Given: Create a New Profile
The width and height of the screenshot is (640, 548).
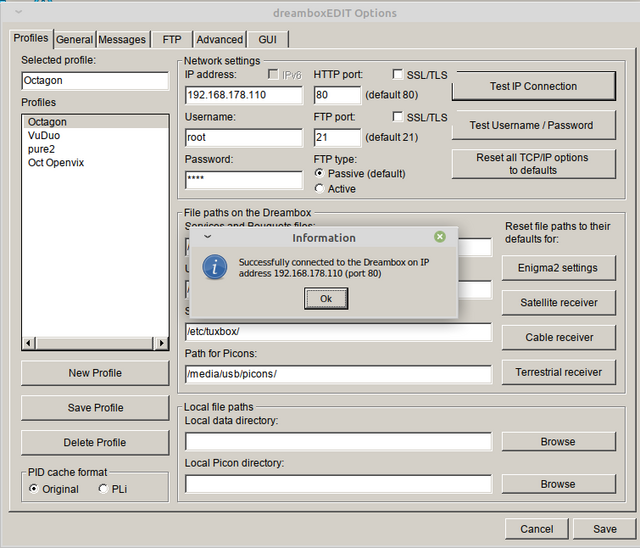Looking at the screenshot, I should click(95, 373).
